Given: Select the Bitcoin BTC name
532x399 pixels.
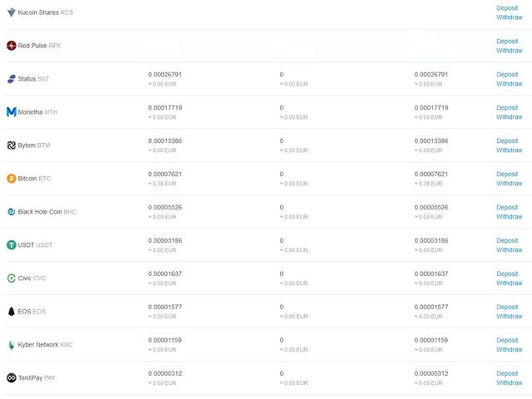Looking at the screenshot, I should click(x=34, y=179).
